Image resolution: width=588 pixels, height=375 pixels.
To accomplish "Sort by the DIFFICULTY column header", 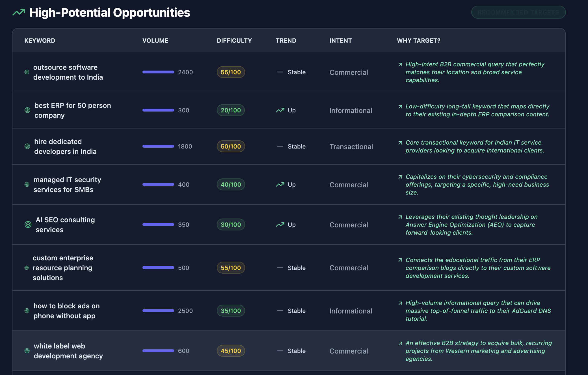I will coord(234,40).
